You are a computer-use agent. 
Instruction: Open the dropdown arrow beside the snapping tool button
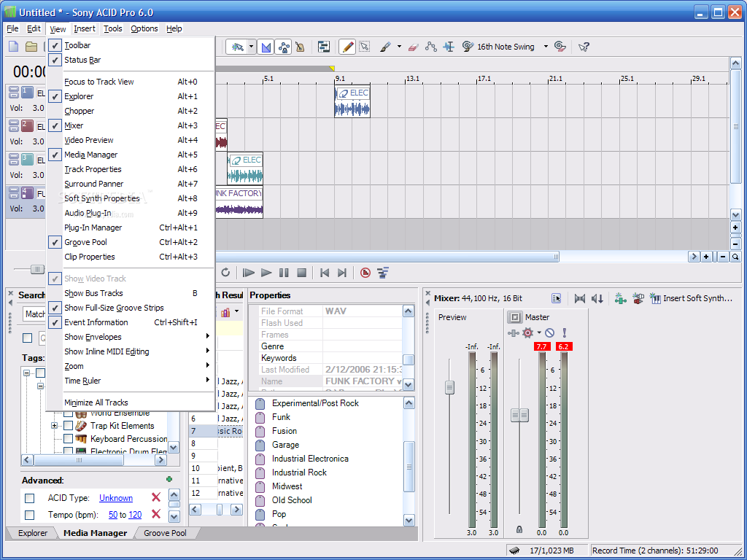click(x=251, y=47)
